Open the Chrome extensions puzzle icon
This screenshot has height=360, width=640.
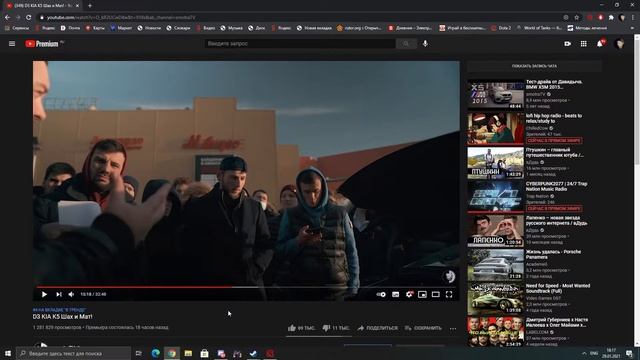[x=611, y=18]
